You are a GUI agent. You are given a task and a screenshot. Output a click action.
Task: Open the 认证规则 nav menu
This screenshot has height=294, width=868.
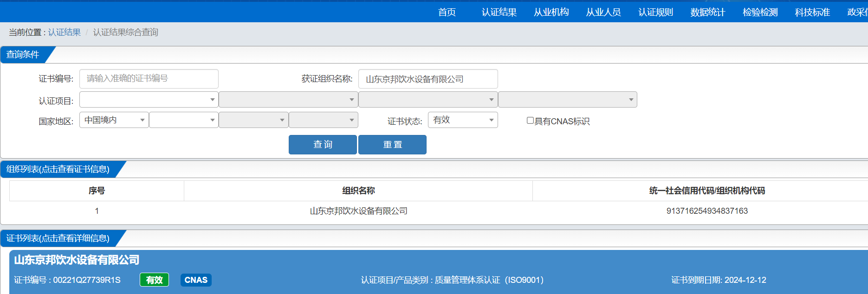[656, 12]
